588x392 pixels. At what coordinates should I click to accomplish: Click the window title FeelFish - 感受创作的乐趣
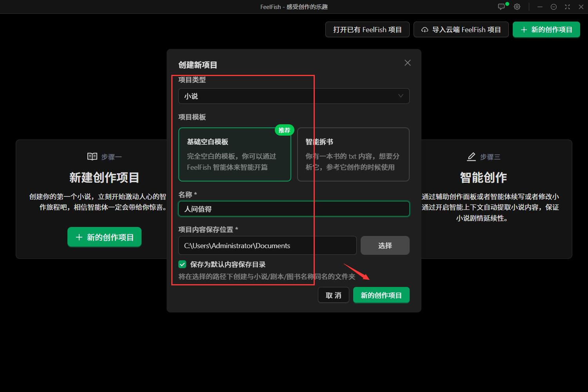tap(294, 7)
